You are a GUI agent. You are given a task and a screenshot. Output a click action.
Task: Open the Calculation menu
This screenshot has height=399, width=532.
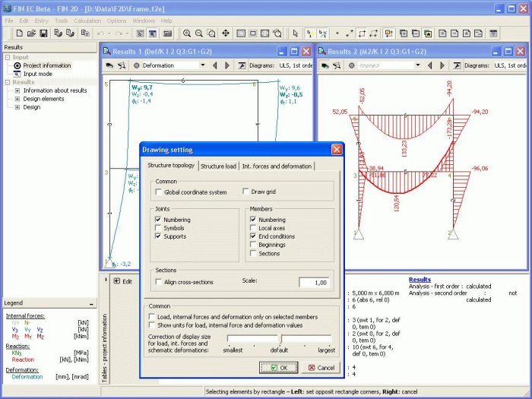click(x=87, y=21)
